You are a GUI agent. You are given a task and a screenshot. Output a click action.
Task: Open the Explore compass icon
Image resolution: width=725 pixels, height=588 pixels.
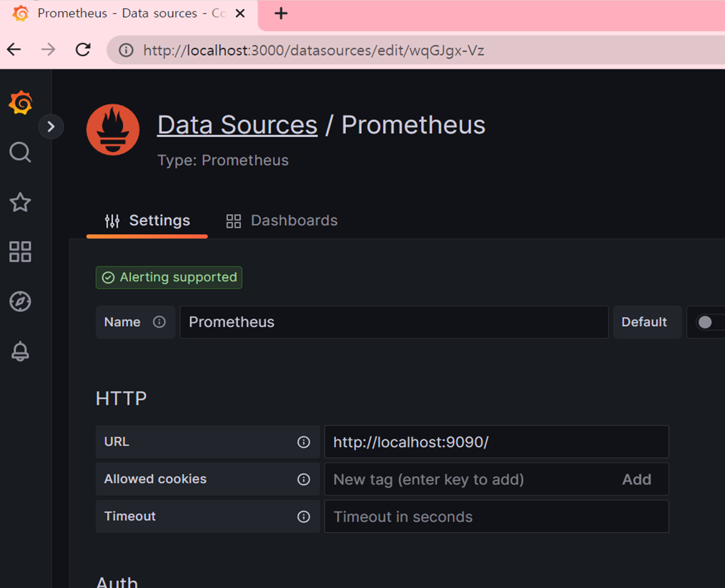point(20,301)
